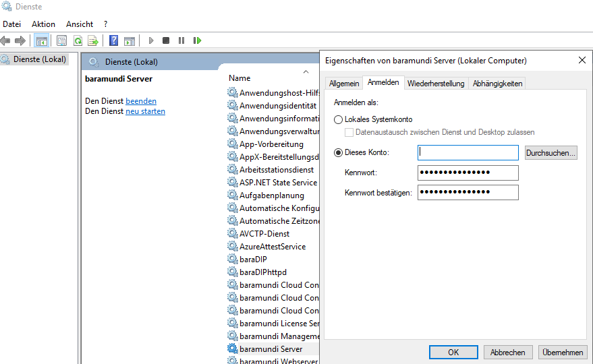Click the Durchsuchen button
Screen dimensions: 593x364
click(550, 153)
